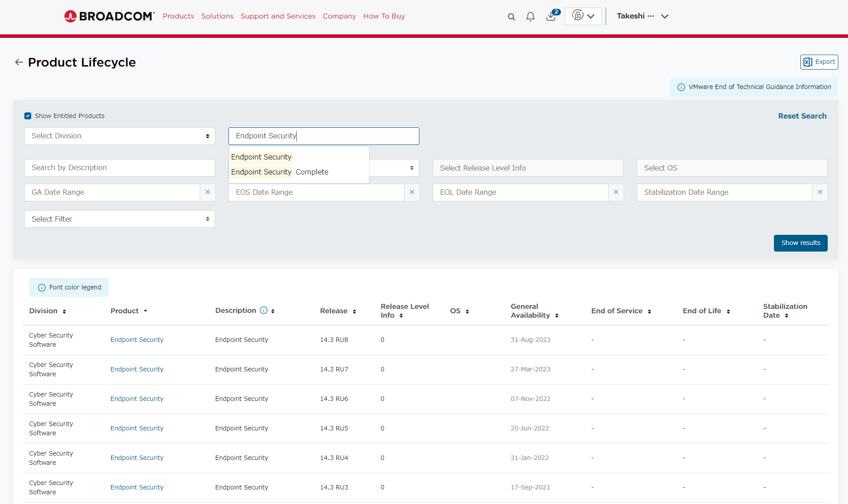Click the 20-Jun-2022 availability date
This screenshot has width=848, height=504.
(x=530, y=429)
